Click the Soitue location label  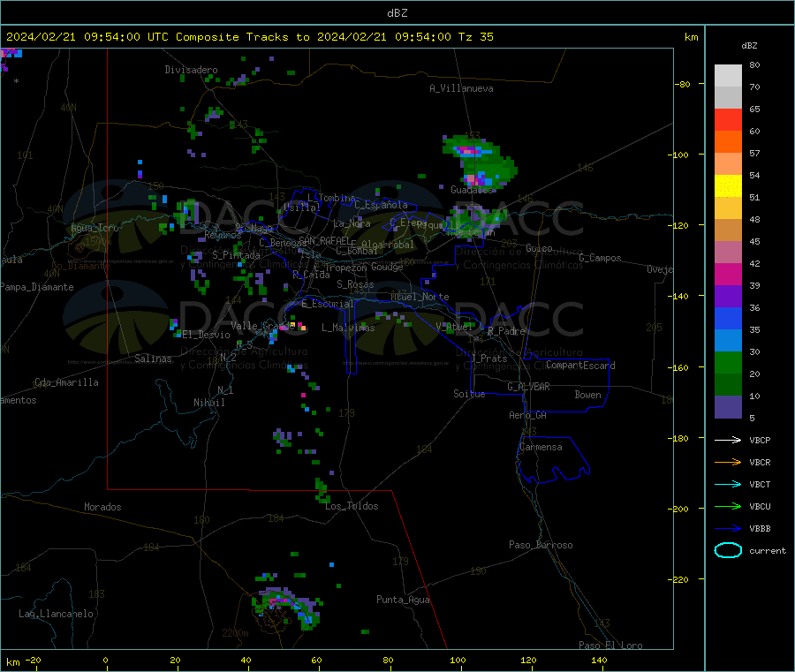click(x=469, y=394)
